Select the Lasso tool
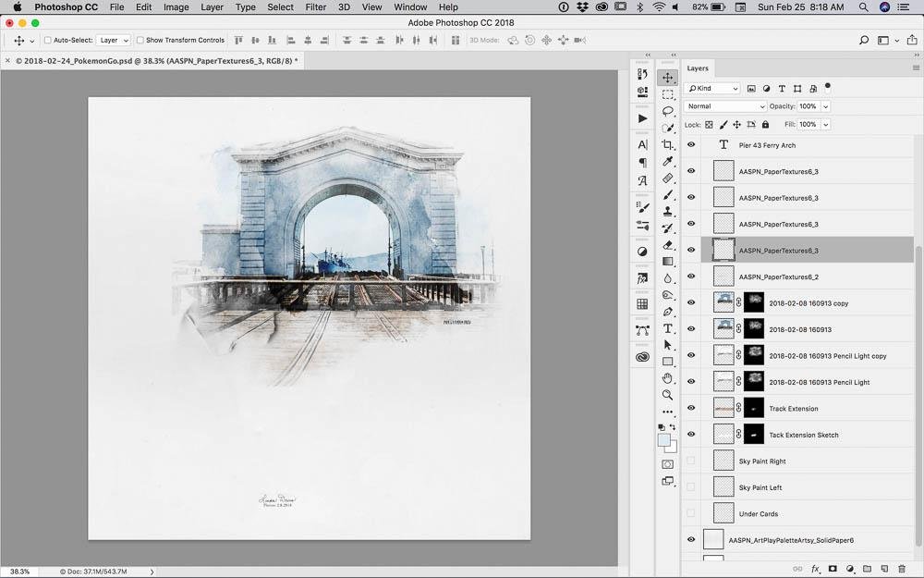 (668, 111)
